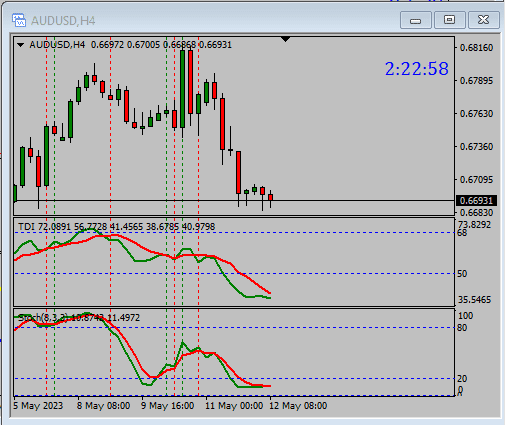Click the 35.5465 TDI scale value
The width and height of the screenshot is (506, 425).
coord(475,300)
